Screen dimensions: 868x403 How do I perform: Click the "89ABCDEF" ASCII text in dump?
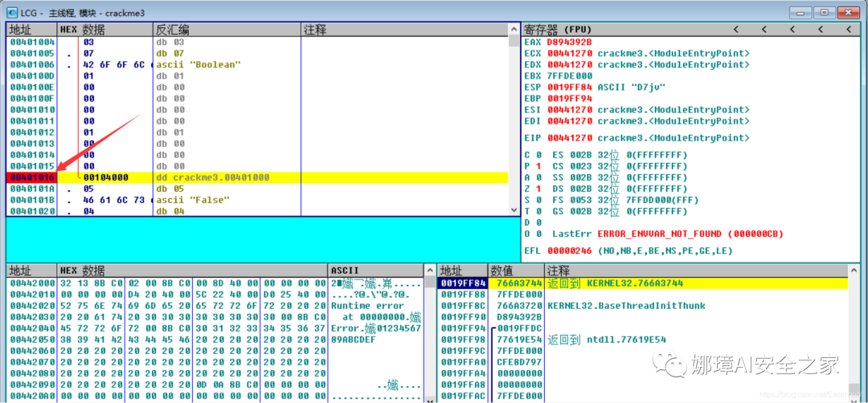(353, 340)
